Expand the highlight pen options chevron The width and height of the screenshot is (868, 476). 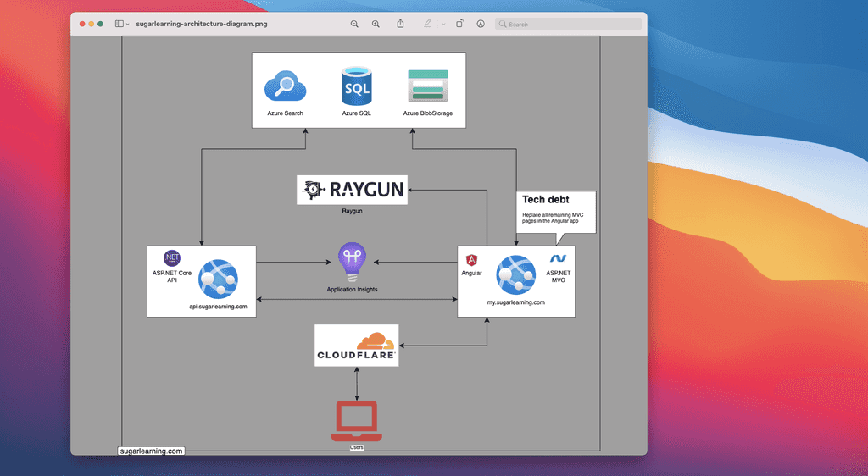[x=443, y=25]
